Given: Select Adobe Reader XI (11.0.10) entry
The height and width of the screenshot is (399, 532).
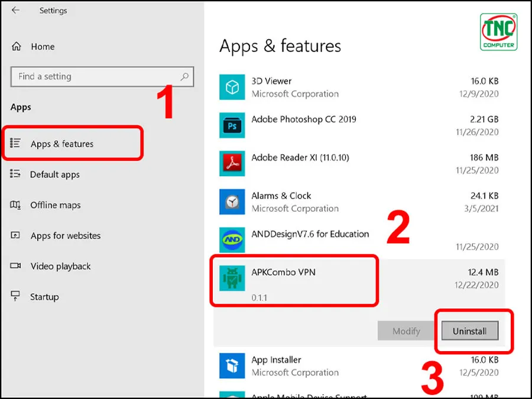Looking at the screenshot, I should tap(300, 157).
